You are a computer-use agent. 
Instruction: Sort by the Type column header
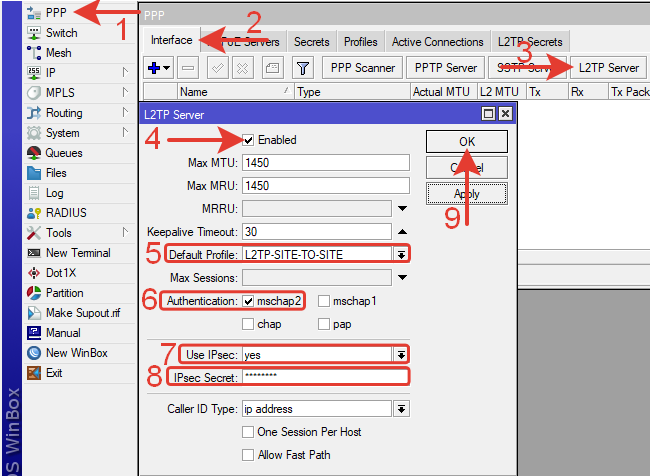pos(352,92)
